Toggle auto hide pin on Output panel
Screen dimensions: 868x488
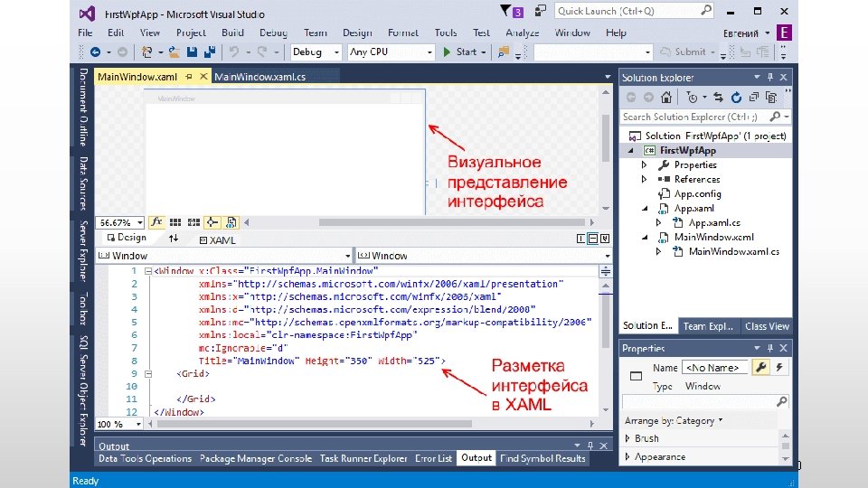(590, 446)
